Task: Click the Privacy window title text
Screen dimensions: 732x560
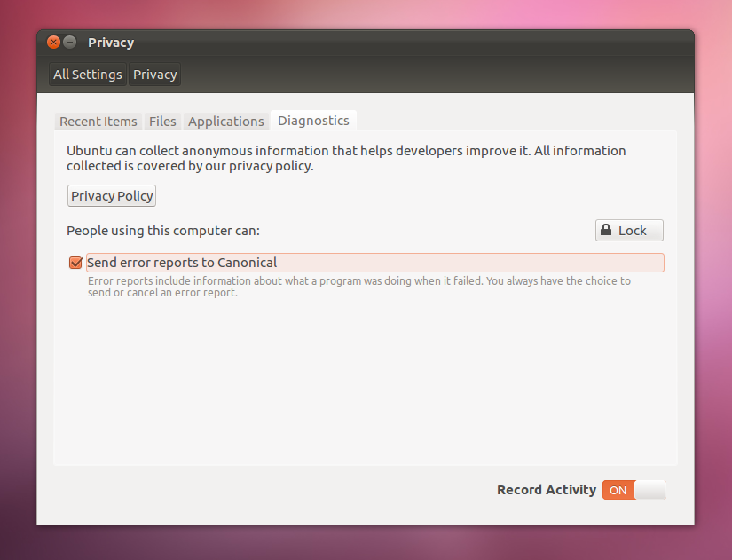Action: coord(111,43)
